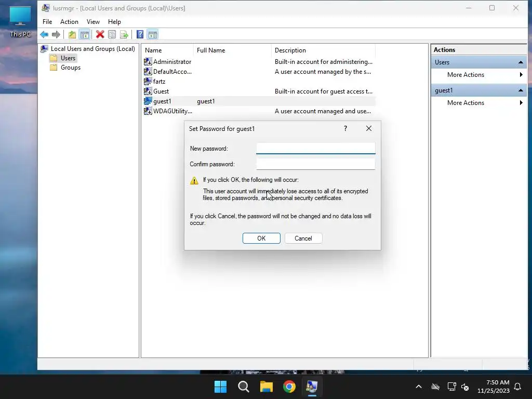
Task: Click the Forward arrow toolbar icon
Action: tap(56, 34)
